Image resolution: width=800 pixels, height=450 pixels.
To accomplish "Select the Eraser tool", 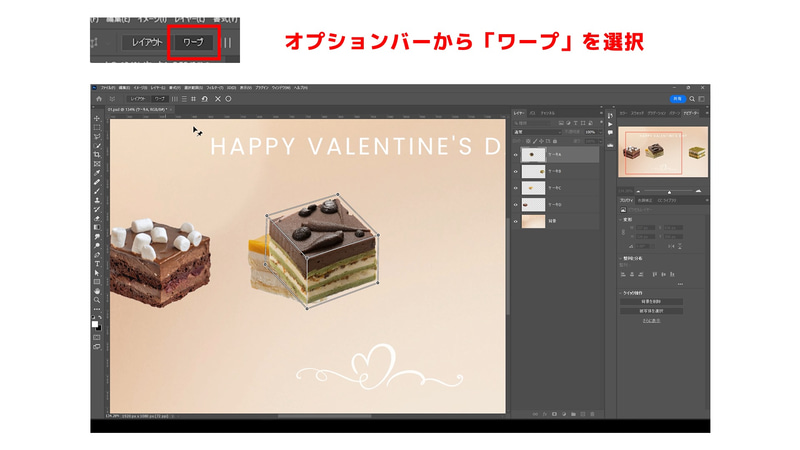I will tap(97, 218).
